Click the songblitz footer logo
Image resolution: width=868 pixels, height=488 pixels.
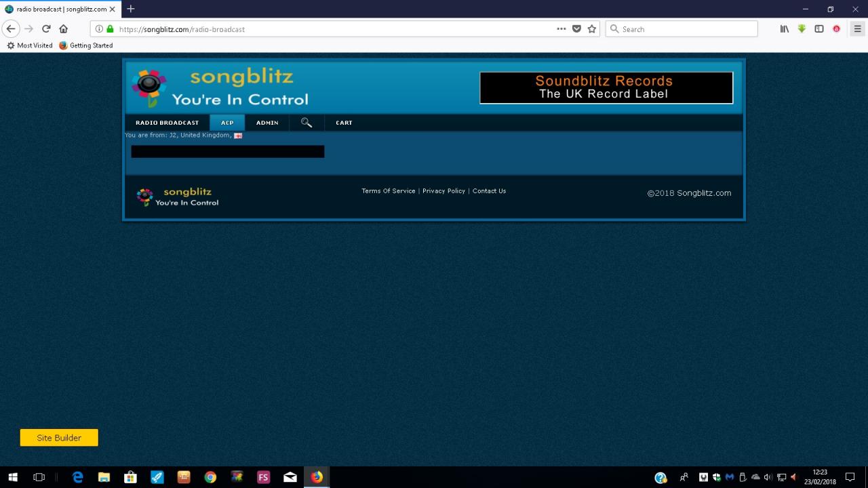click(x=178, y=197)
